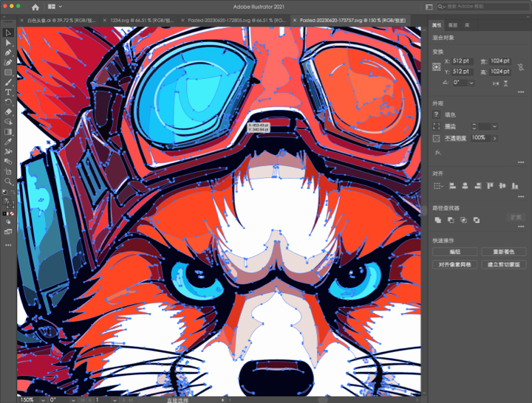The height and width of the screenshot is (403, 532).
Task: Select the Blend tool
Action: coord(8,162)
